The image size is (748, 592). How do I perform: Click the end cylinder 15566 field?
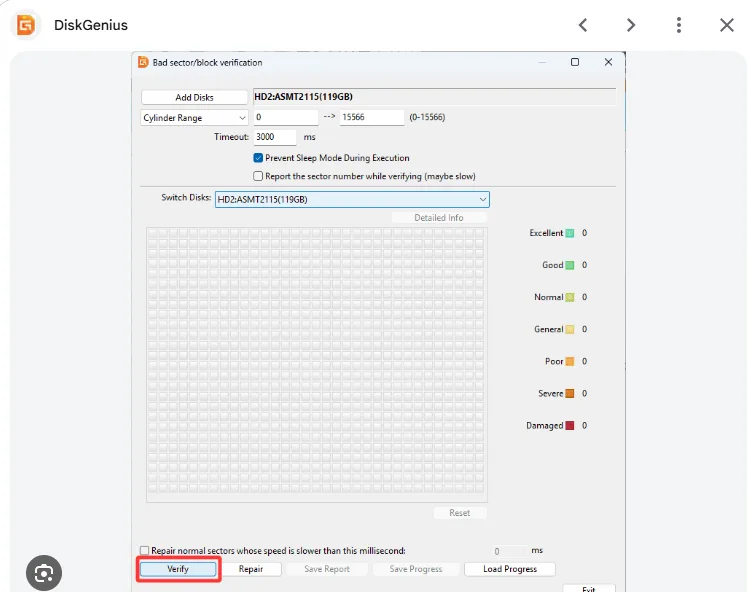(372, 117)
